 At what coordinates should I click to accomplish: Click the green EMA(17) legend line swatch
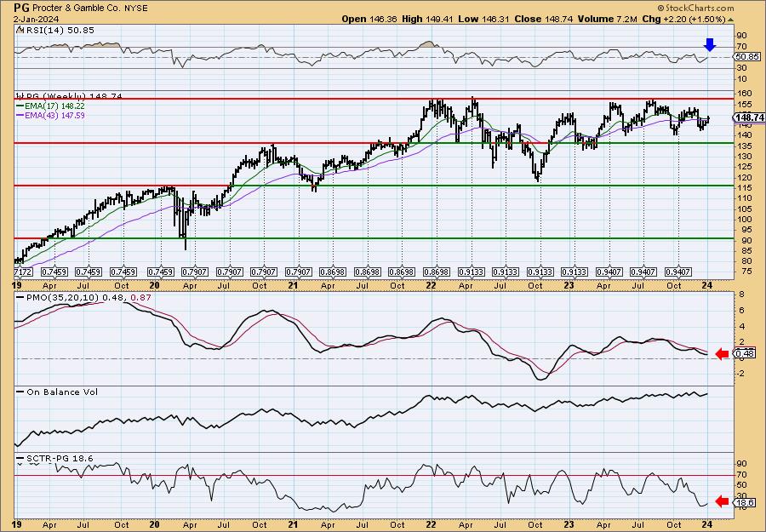pos(20,106)
